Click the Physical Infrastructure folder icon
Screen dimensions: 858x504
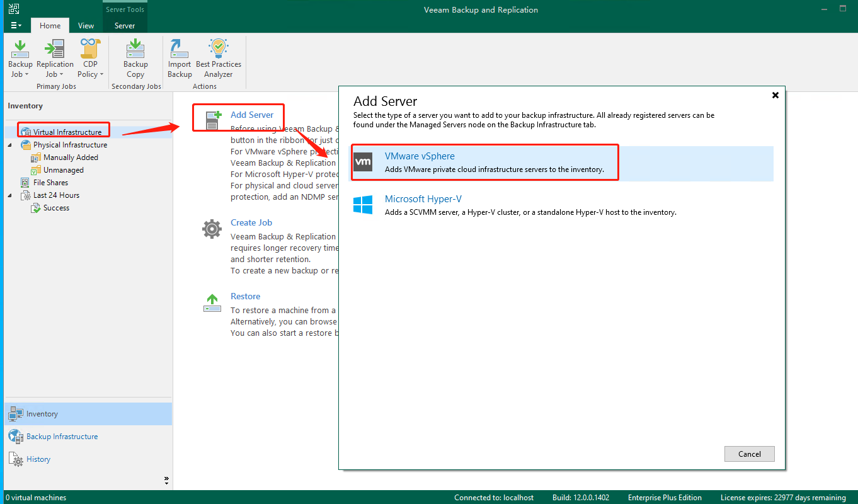coord(25,145)
